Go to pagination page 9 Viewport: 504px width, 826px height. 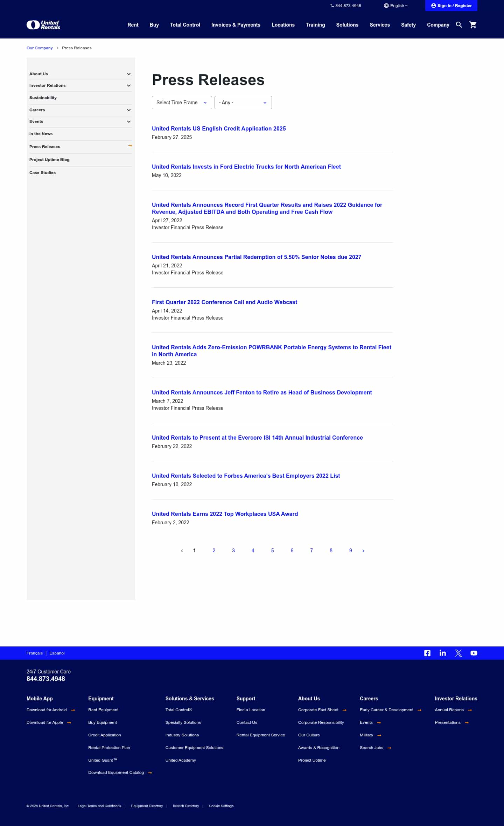(350, 551)
